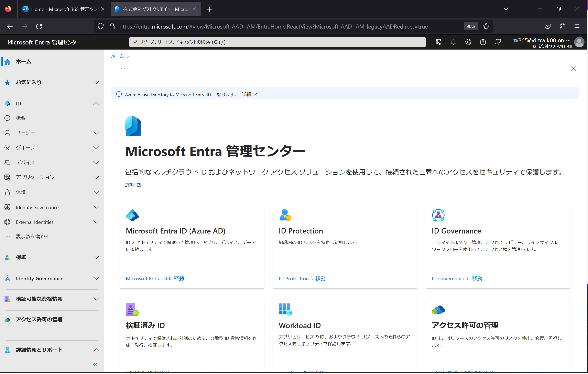The height and width of the screenshot is (374, 588).
Task: Click the Microsoft Entra ID diamond card icon
Action: 132,215
